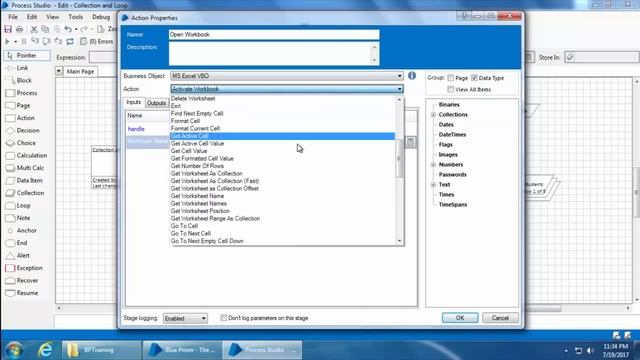Enable View All Items checkbox
Screen dimensions: 640x360
pyautogui.click(x=451, y=89)
